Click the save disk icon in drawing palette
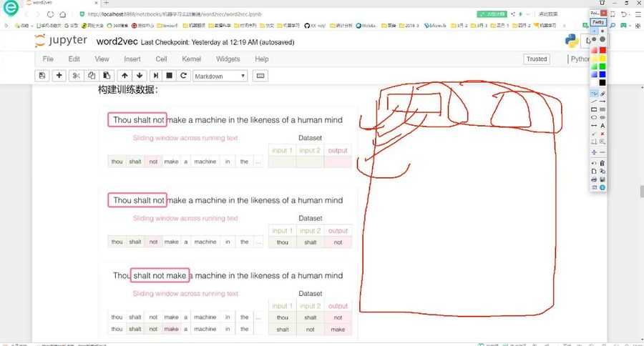Image resolution: width=644 pixels, height=346 pixels. tap(602, 179)
